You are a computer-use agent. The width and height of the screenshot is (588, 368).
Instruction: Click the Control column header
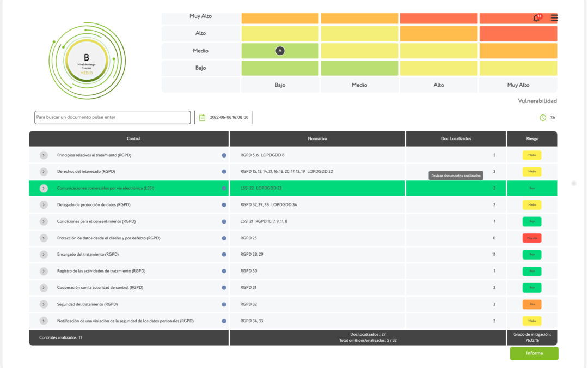(133, 139)
